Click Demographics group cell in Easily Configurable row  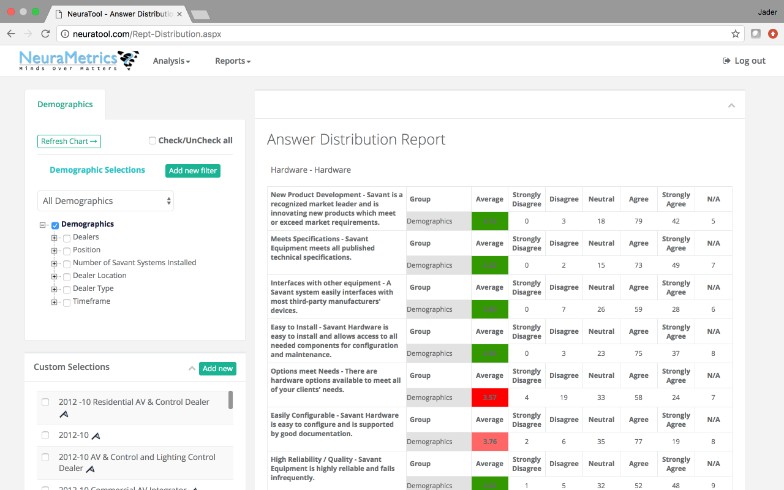(x=438, y=442)
